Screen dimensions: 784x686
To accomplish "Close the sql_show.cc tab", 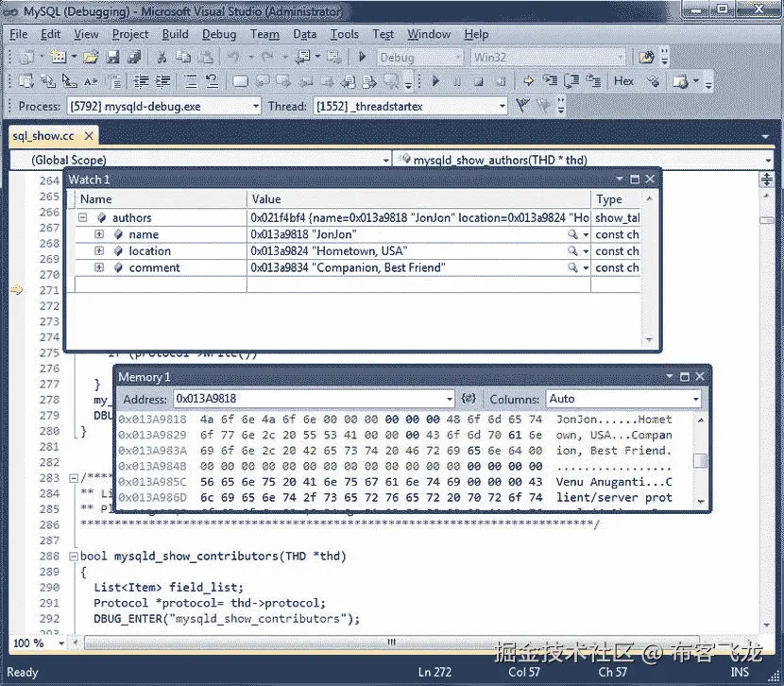I will tap(89, 135).
